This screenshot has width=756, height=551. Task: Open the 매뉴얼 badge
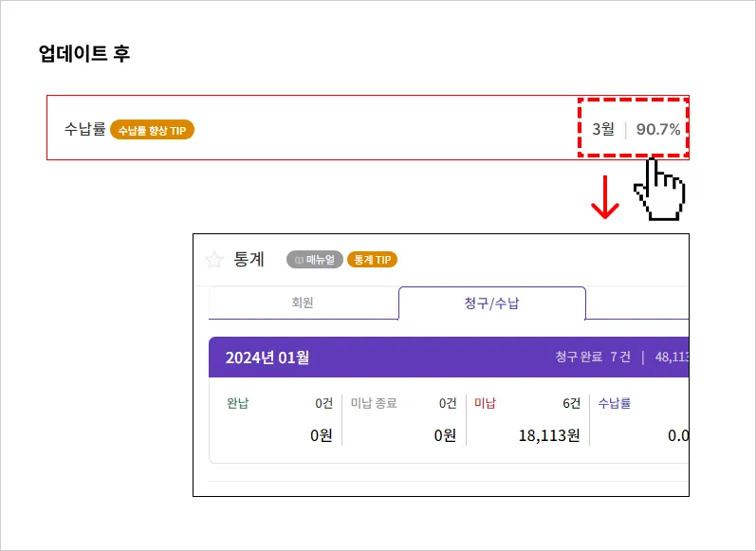314,260
